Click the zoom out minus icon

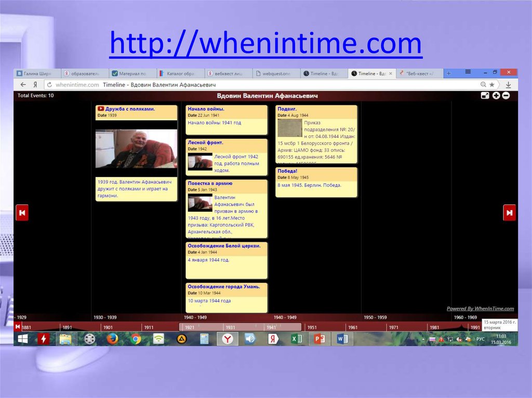point(506,96)
